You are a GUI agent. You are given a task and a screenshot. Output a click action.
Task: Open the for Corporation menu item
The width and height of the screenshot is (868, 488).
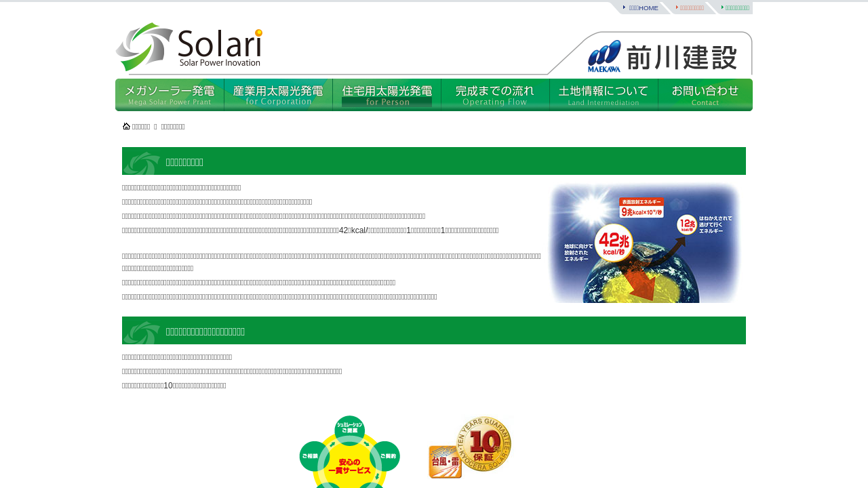point(278,95)
